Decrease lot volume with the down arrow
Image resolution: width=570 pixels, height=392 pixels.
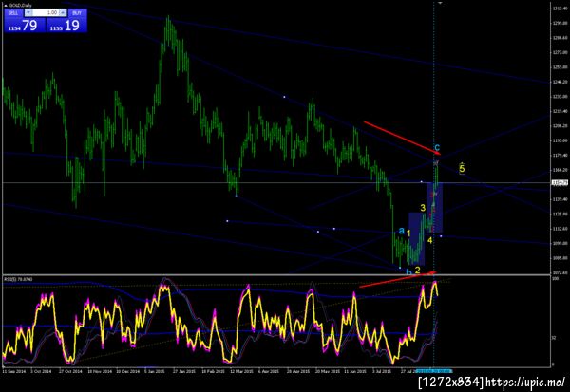(28, 13)
